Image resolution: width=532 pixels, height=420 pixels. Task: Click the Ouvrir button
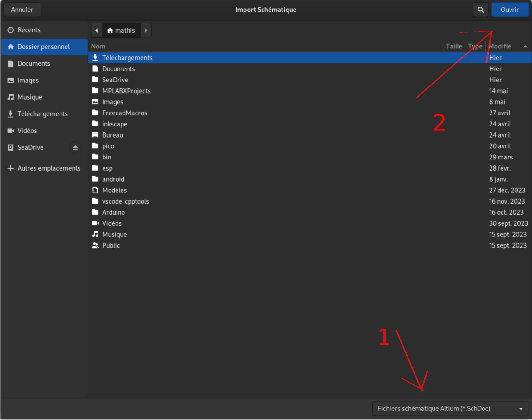click(x=510, y=10)
